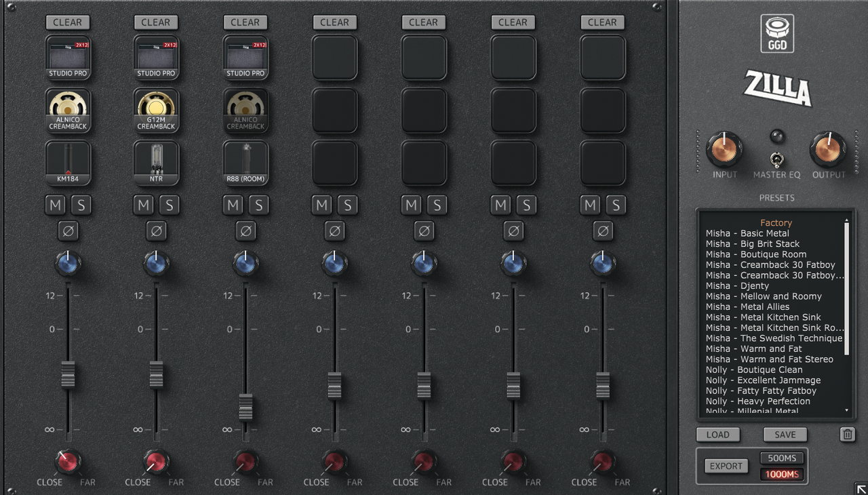Solo channel 1
The image size is (868, 495).
click(x=81, y=205)
